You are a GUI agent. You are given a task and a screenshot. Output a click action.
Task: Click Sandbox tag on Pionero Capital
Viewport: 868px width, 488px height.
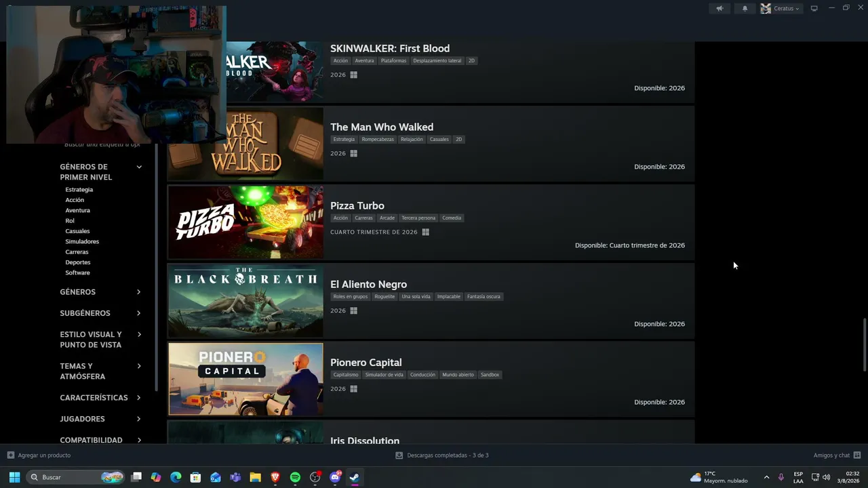[490, 375]
